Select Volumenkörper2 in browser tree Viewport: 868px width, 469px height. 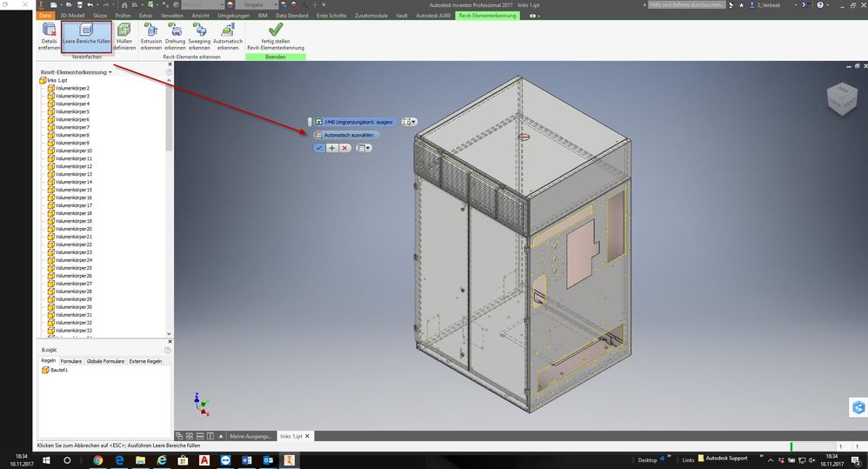coord(69,88)
